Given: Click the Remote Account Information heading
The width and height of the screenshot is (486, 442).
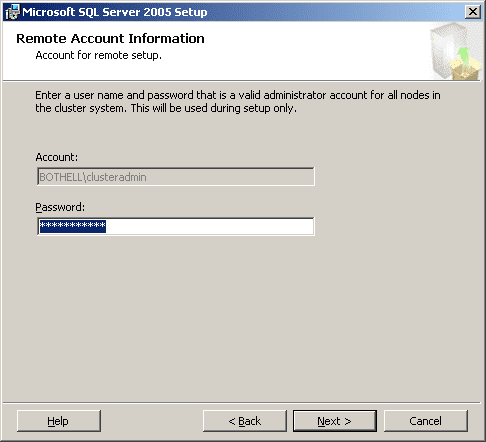Looking at the screenshot, I should coord(110,38).
